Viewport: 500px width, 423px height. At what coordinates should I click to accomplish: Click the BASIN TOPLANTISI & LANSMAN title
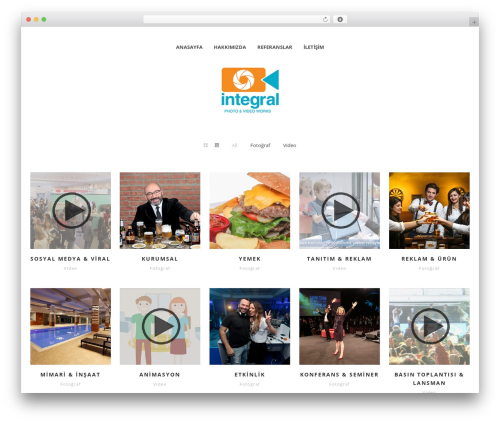click(x=429, y=379)
